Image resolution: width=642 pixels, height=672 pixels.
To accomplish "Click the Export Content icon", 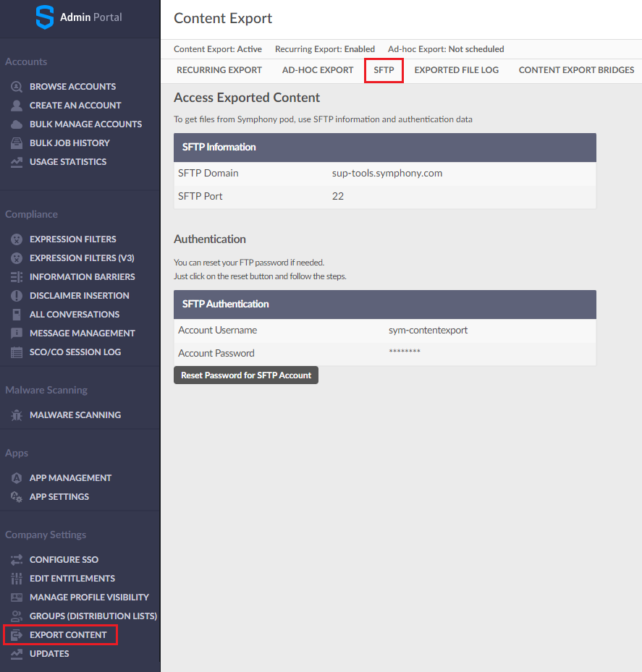I will [x=17, y=635].
